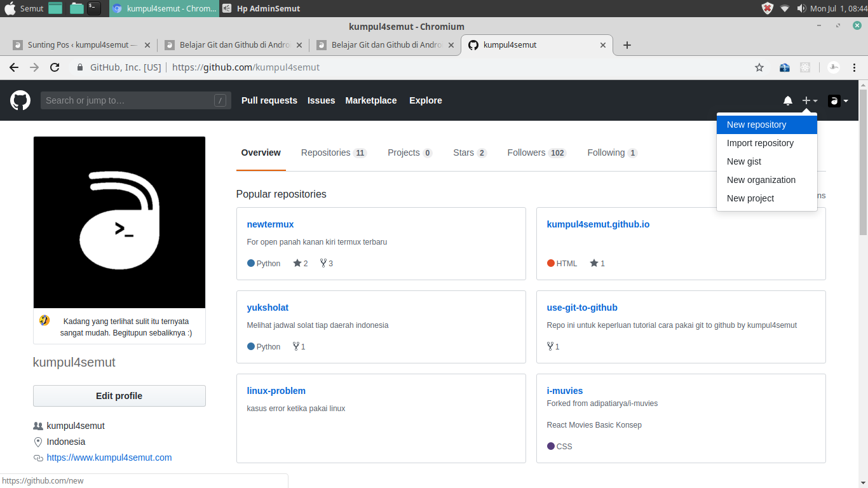Switch to the Repositories tab
This screenshot has width=868, height=488.
333,152
